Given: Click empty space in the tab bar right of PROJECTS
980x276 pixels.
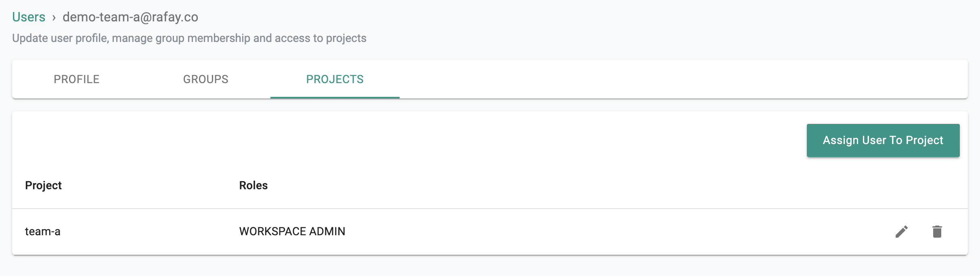Looking at the screenshot, I should 682,79.
